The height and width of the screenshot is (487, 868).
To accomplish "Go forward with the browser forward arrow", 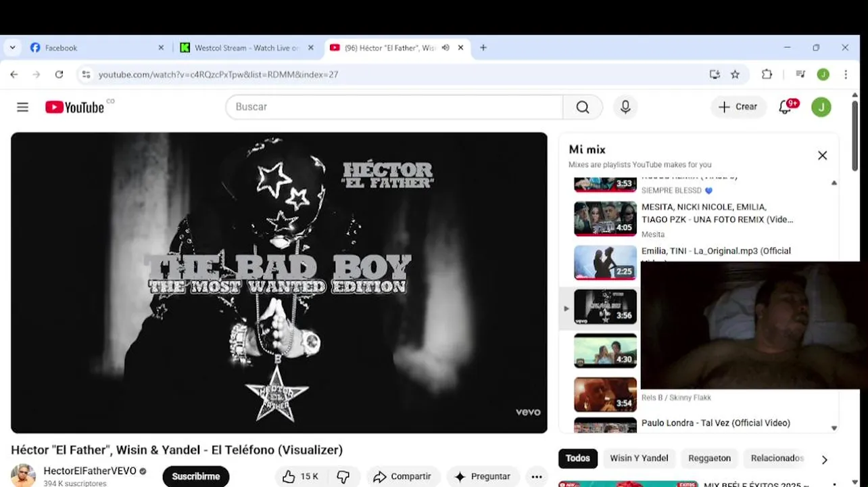I will (x=37, y=74).
